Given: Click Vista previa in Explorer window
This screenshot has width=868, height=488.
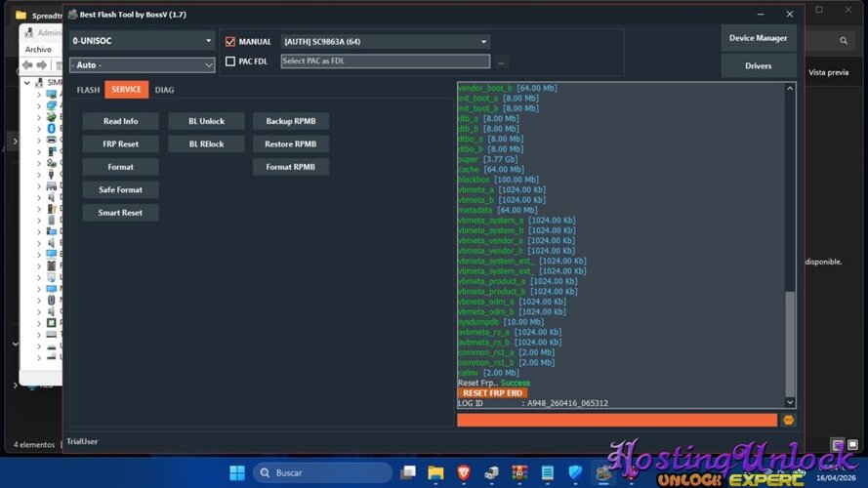Looking at the screenshot, I should [829, 72].
